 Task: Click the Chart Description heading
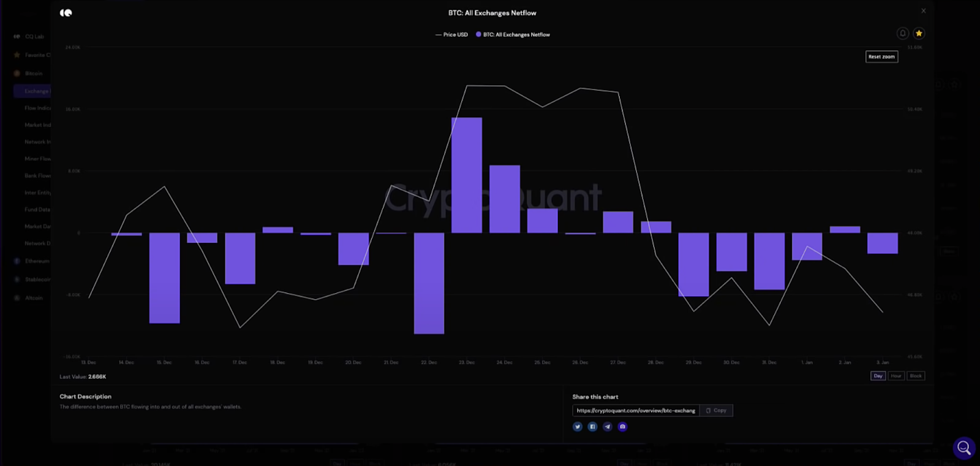tap(86, 397)
